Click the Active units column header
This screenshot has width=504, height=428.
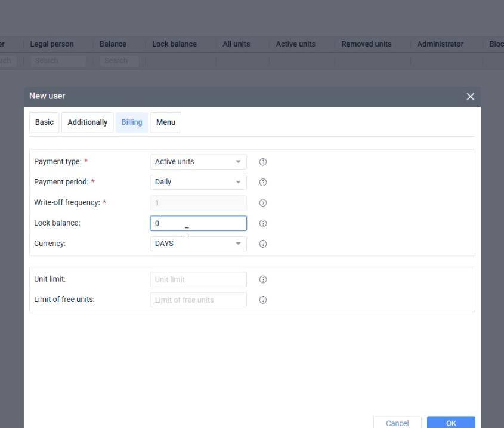(296, 44)
